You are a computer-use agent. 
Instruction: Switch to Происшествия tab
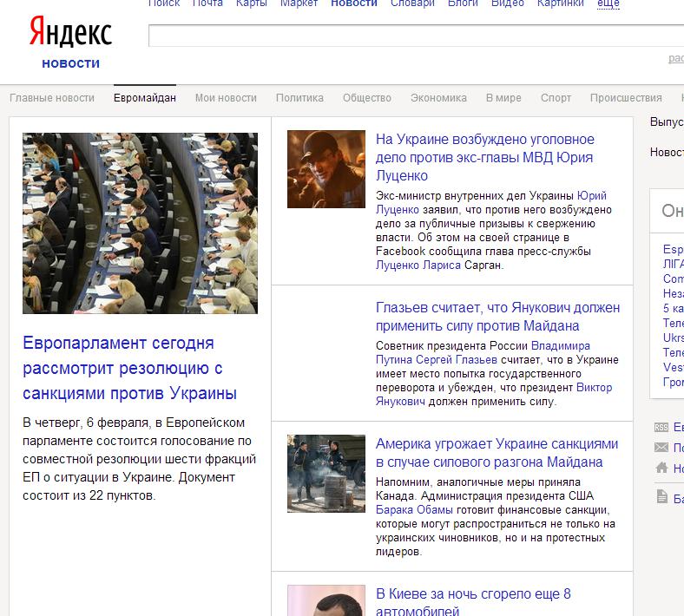[x=626, y=98]
